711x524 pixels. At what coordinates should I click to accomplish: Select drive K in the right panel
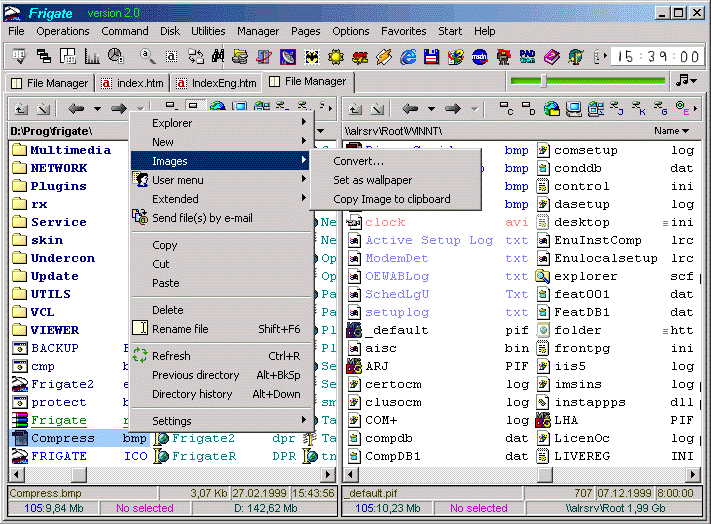click(639, 108)
